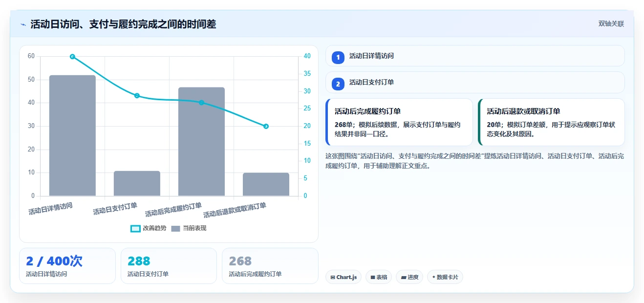Click the 进度 tag
The width and height of the screenshot is (644, 303).
(409, 277)
